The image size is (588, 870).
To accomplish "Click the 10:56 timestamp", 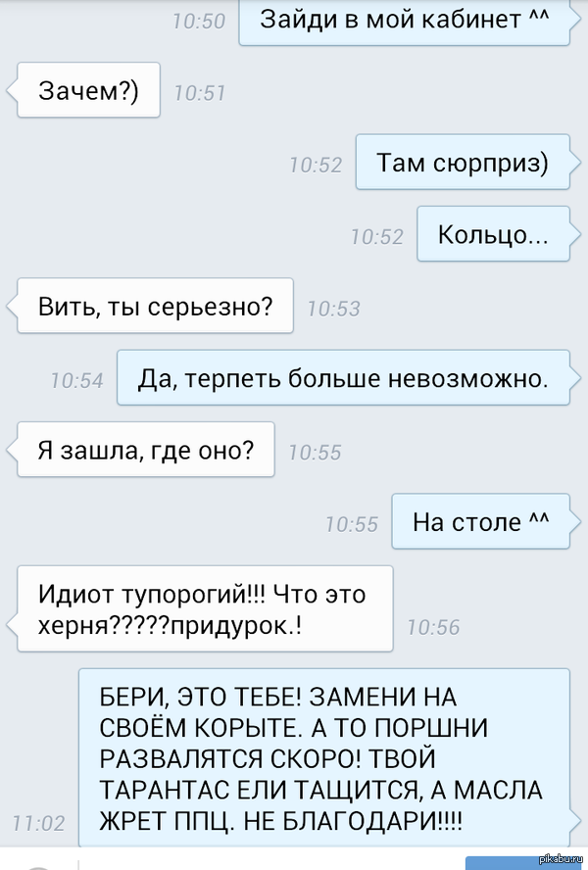I will (433, 628).
